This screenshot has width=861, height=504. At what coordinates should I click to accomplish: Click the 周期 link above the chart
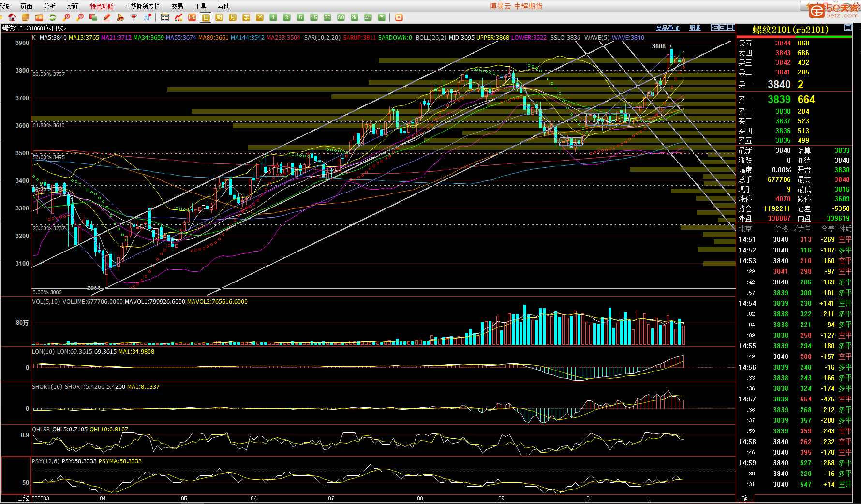coord(695,28)
